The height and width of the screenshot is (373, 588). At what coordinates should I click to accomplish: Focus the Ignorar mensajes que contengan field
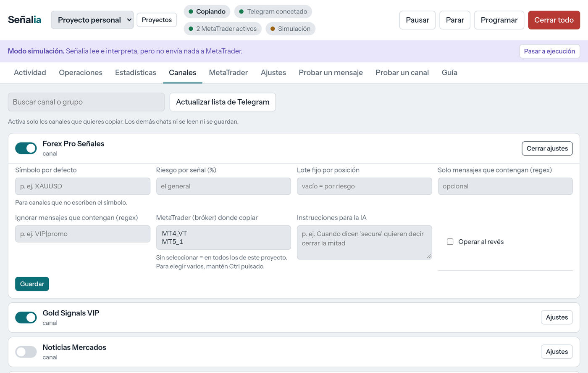[83, 234]
